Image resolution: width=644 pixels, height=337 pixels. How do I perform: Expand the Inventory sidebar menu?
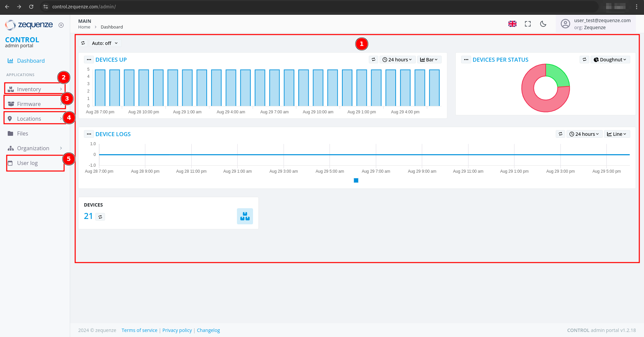[35, 89]
